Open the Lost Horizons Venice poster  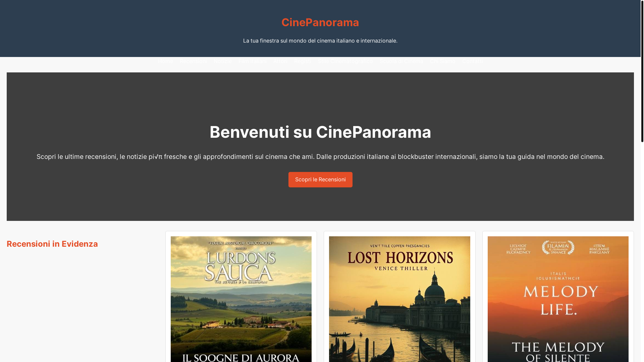coord(399,299)
